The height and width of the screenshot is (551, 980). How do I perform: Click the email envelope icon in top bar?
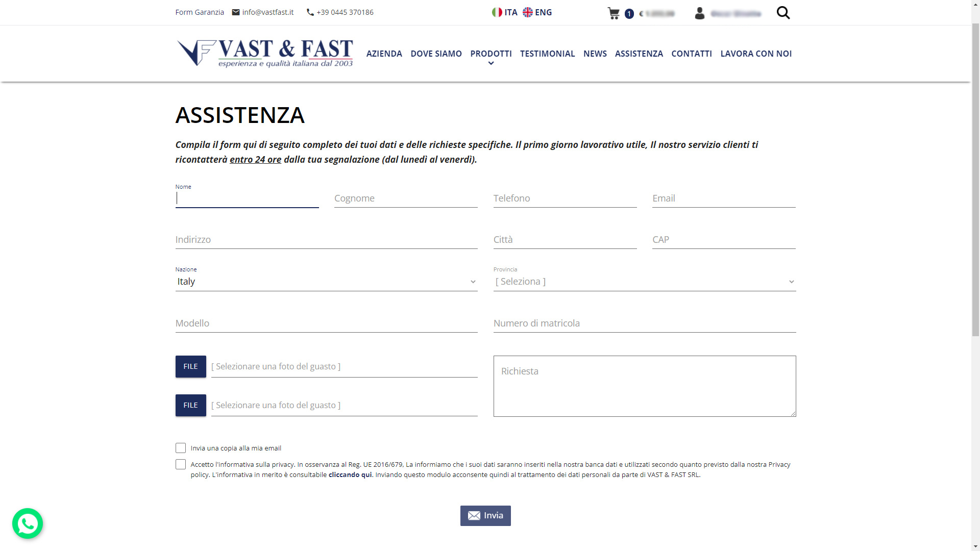[x=236, y=12]
